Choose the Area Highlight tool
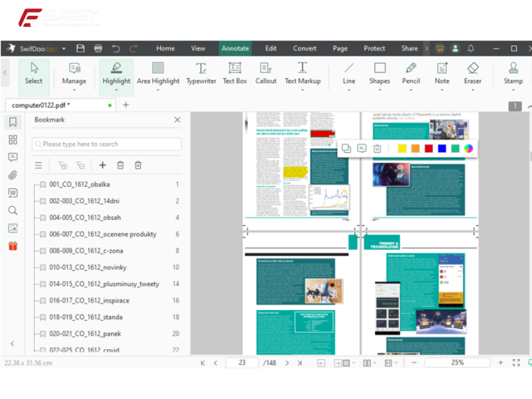Screen dimensions: 532x399 tap(158, 73)
